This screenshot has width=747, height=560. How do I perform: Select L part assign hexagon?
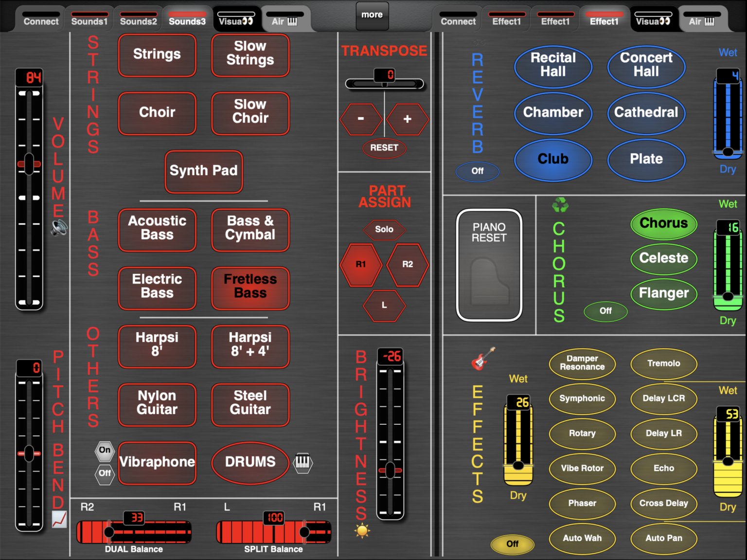click(x=384, y=305)
